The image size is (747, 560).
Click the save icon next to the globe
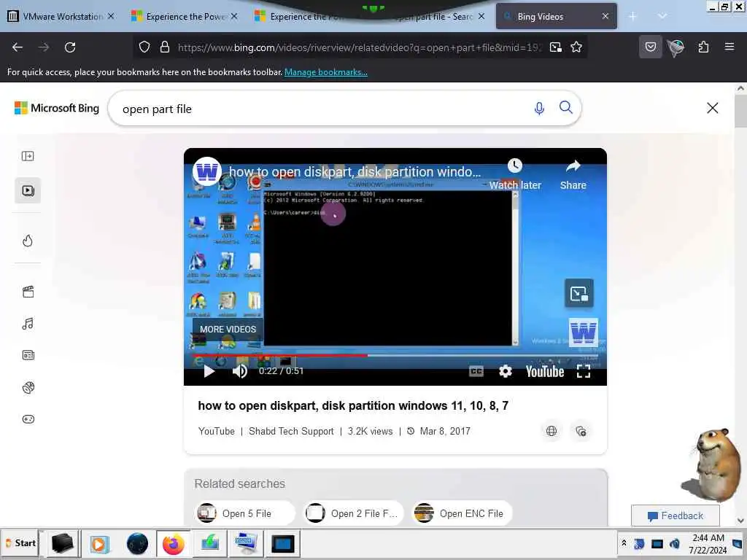pos(581,431)
